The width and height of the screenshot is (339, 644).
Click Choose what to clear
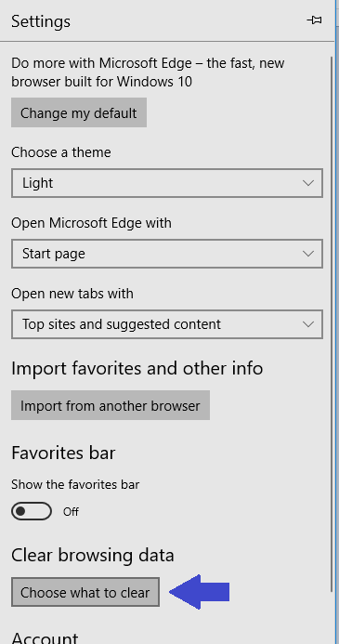tap(85, 592)
